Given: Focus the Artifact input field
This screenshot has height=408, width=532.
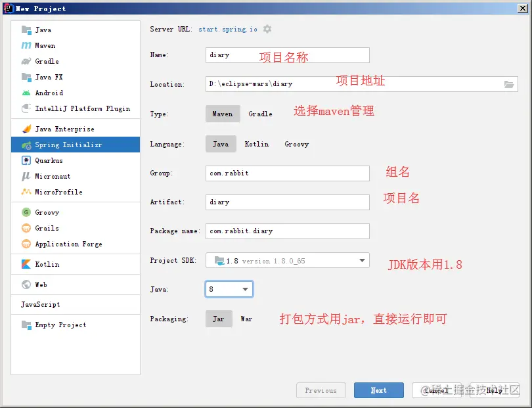Looking at the screenshot, I should point(288,202).
